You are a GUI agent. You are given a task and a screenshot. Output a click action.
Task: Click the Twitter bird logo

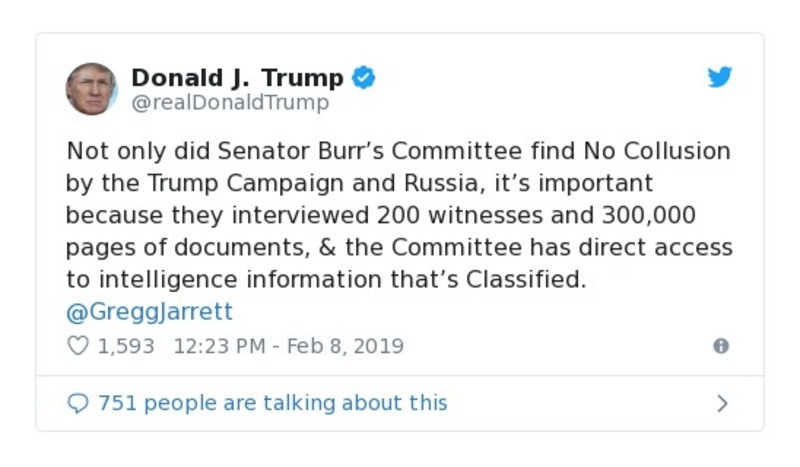[x=720, y=77]
